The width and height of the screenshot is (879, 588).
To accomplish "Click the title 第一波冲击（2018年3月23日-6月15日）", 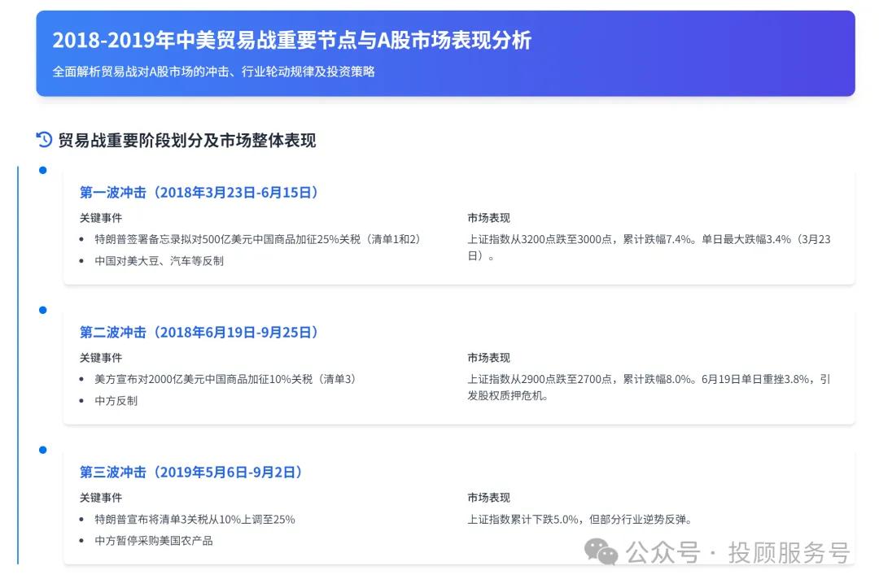I will pos(201,193).
